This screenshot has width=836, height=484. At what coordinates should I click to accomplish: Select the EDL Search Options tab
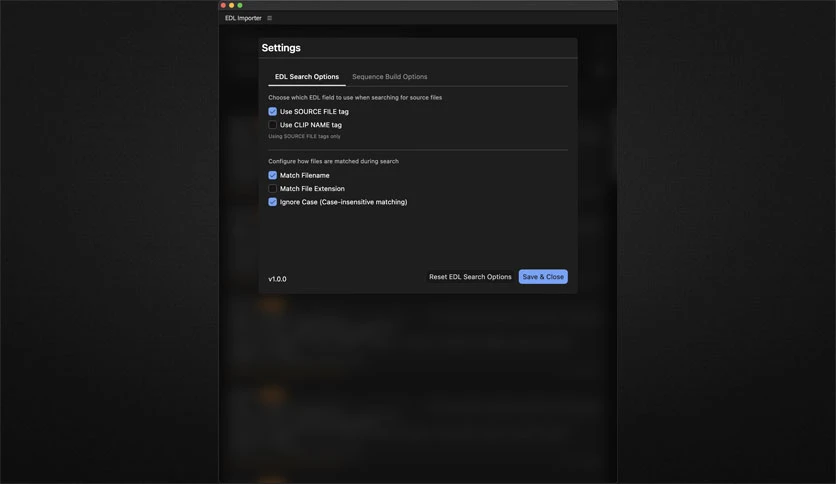pos(307,77)
